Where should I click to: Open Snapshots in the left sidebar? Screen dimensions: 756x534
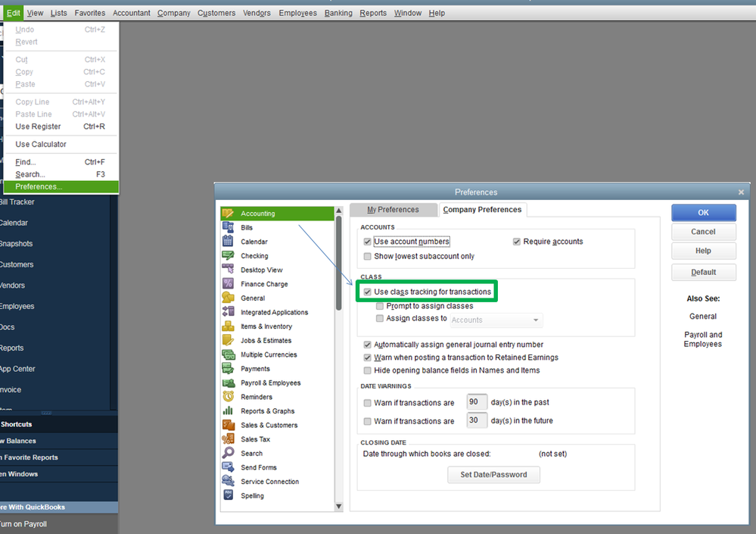tap(16, 244)
